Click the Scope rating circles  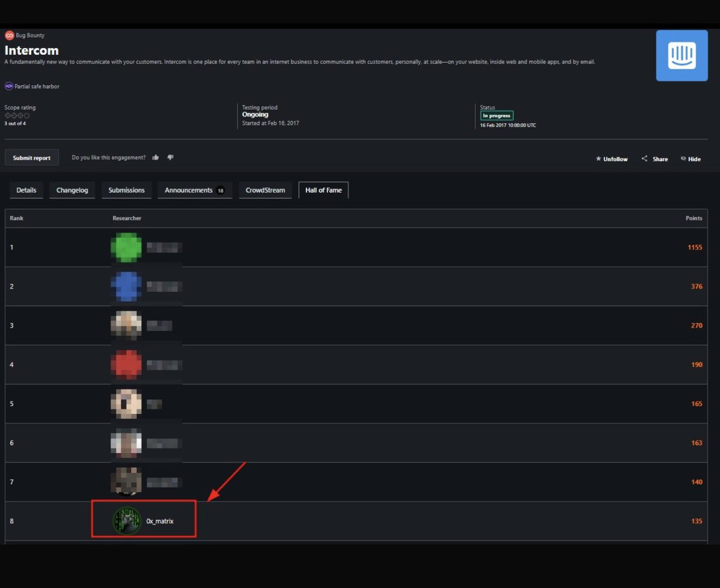tap(17, 115)
